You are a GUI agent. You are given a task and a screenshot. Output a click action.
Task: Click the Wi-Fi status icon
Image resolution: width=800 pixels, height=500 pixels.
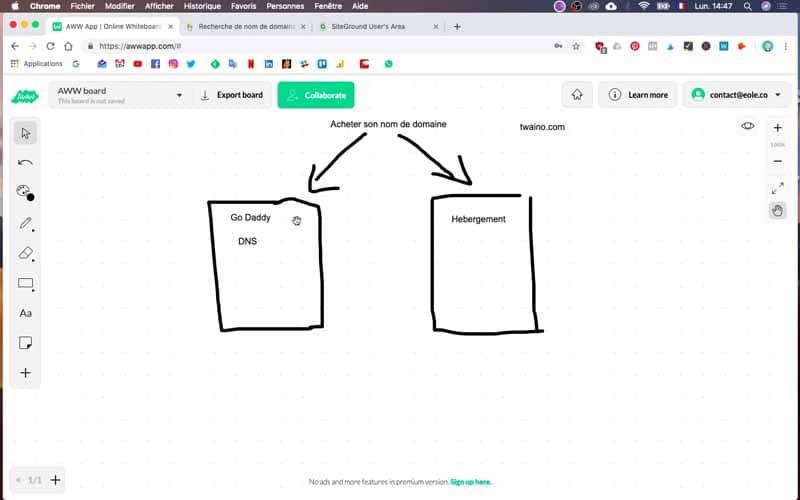(x=644, y=6)
